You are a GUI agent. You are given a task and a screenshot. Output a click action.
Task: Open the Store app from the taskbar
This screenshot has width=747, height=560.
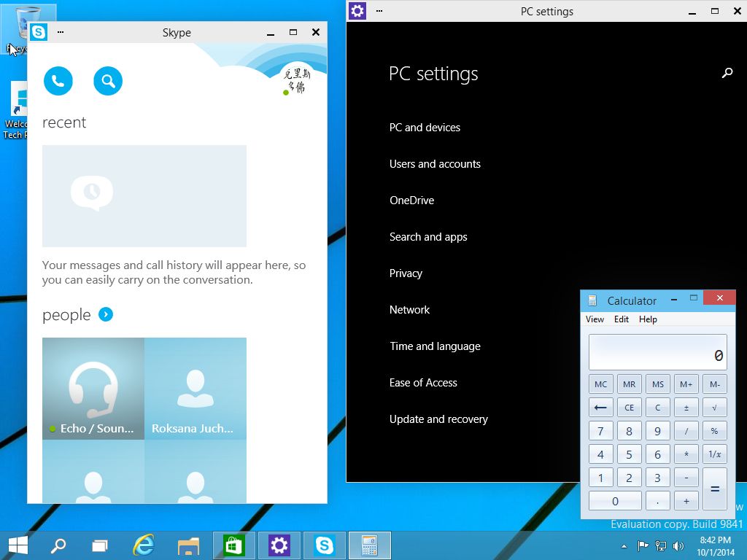coord(233,545)
